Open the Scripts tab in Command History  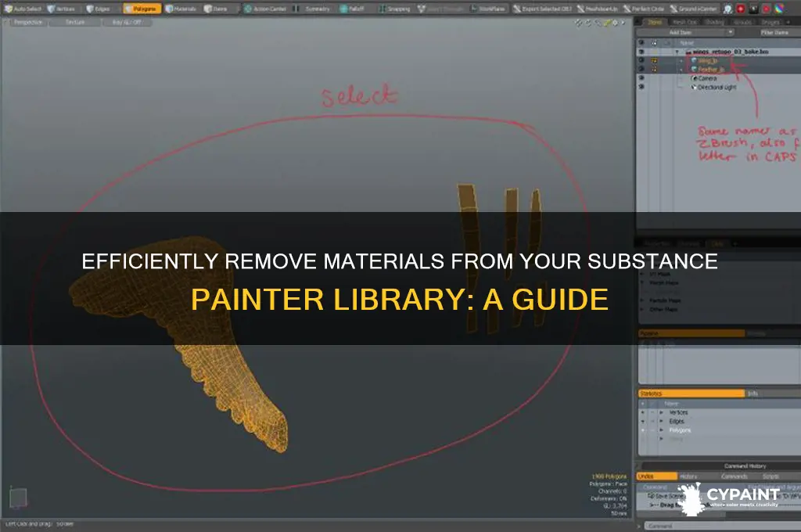point(770,476)
